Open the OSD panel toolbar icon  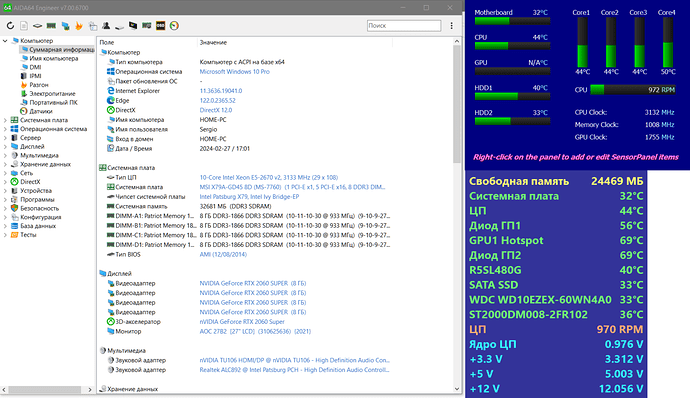click(161, 26)
